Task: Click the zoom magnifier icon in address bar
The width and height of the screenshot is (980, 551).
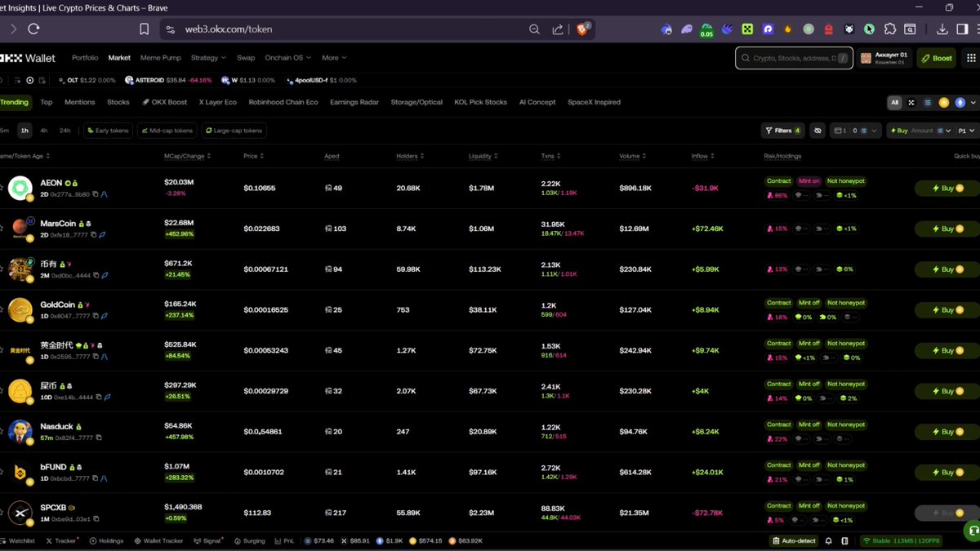Action: point(534,29)
